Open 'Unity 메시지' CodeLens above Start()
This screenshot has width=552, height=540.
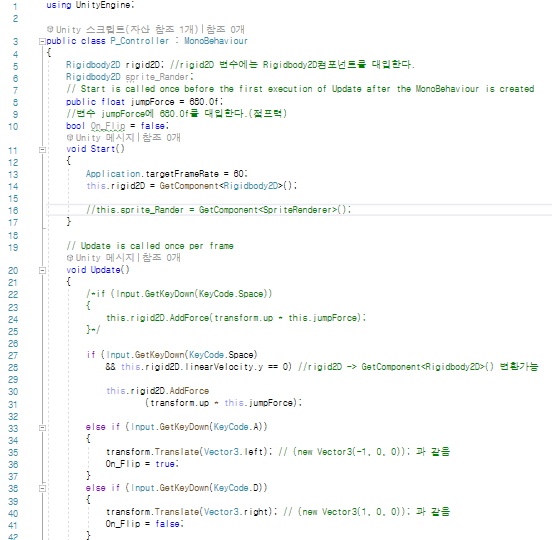pos(105,138)
